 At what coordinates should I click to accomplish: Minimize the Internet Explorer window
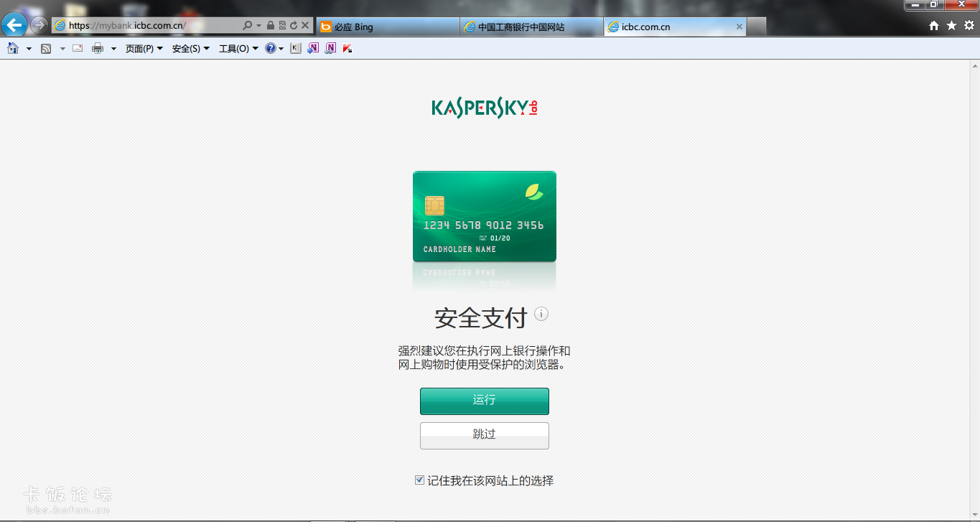915,4
